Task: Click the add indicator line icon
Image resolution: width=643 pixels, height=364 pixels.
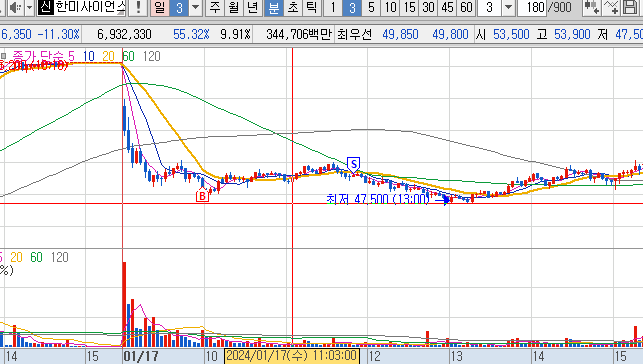Action: coord(611,7)
